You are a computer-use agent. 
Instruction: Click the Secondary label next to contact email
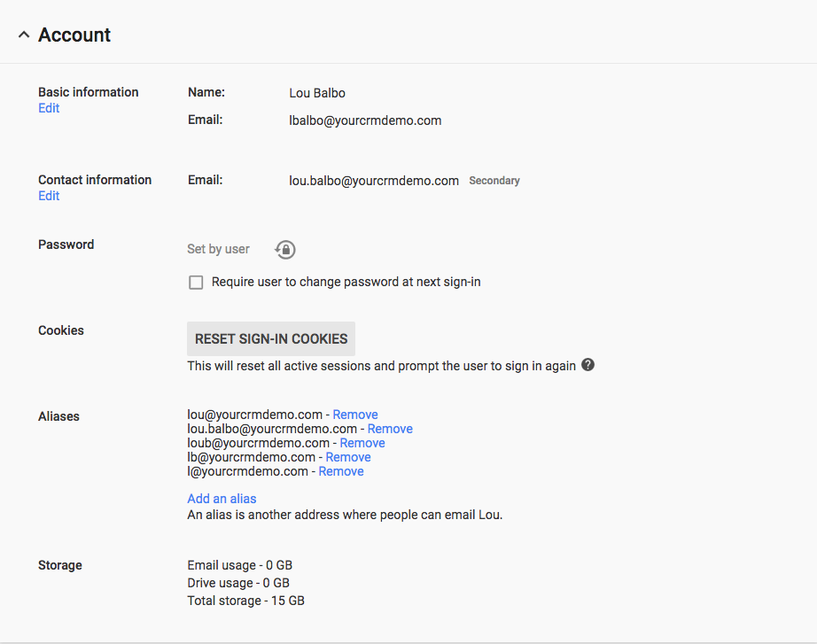tap(494, 181)
